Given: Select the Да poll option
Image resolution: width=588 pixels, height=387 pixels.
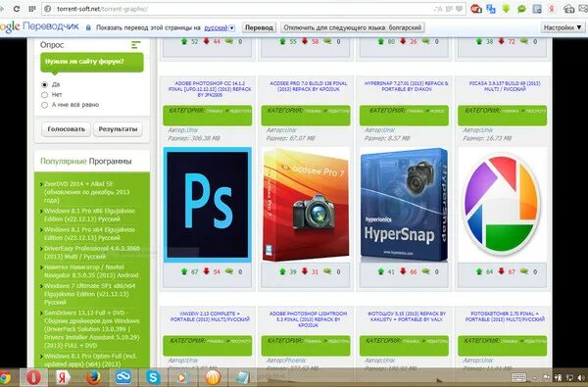Looking at the screenshot, I should [x=45, y=85].
